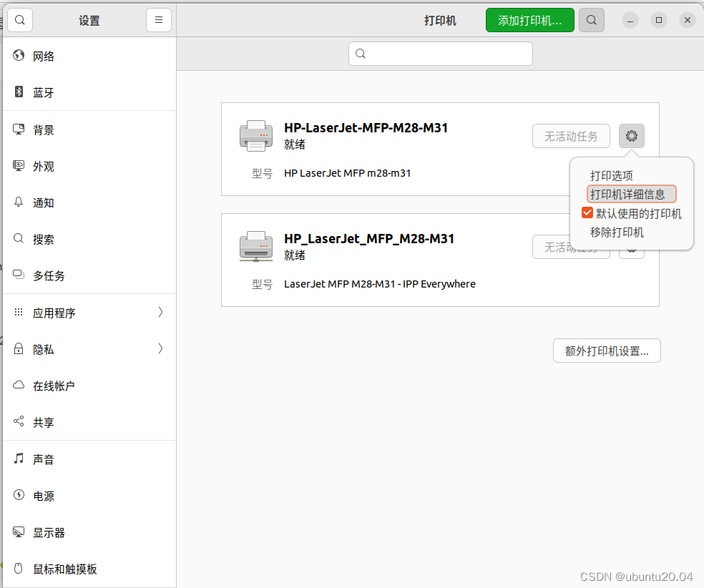Image resolution: width=704 pixels, height=588 pixels.
Task: Click 无活动任务 button for HP-LaserJet-MFP-M28-M31
Action: tap(571, 136)
